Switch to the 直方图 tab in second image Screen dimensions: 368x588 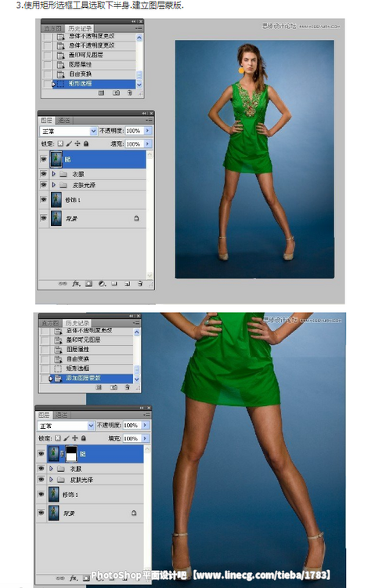tap(50, 323)
